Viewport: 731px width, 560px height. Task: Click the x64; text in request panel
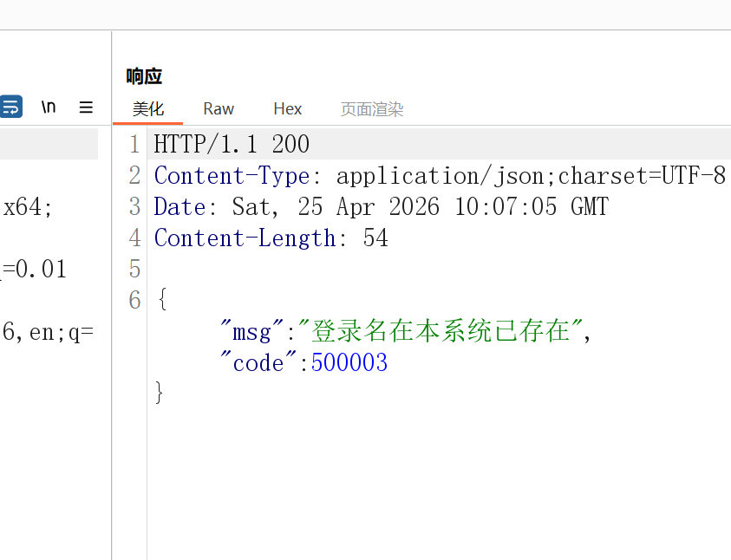pos(27,207)
